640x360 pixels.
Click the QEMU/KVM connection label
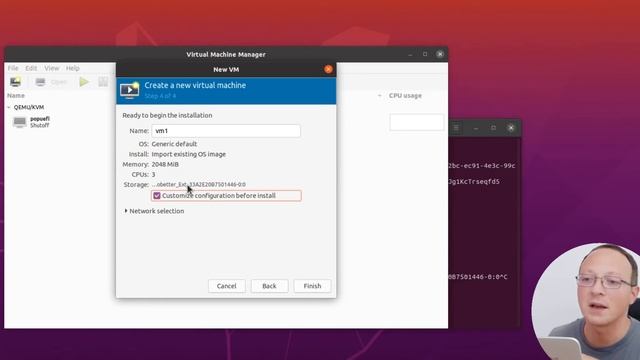pyautogui.click(x=29, y=107)
